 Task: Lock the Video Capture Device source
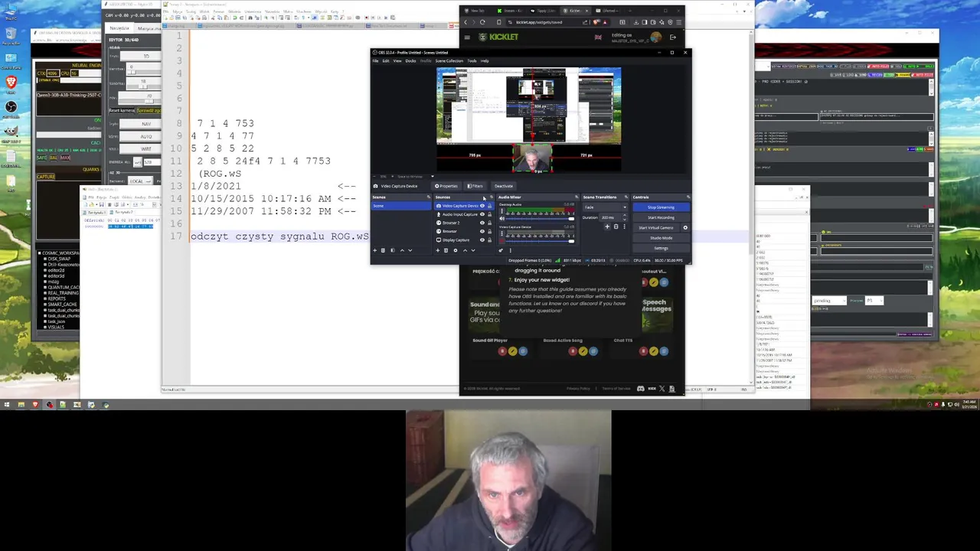pyautogui.click(x=490, y=206)
